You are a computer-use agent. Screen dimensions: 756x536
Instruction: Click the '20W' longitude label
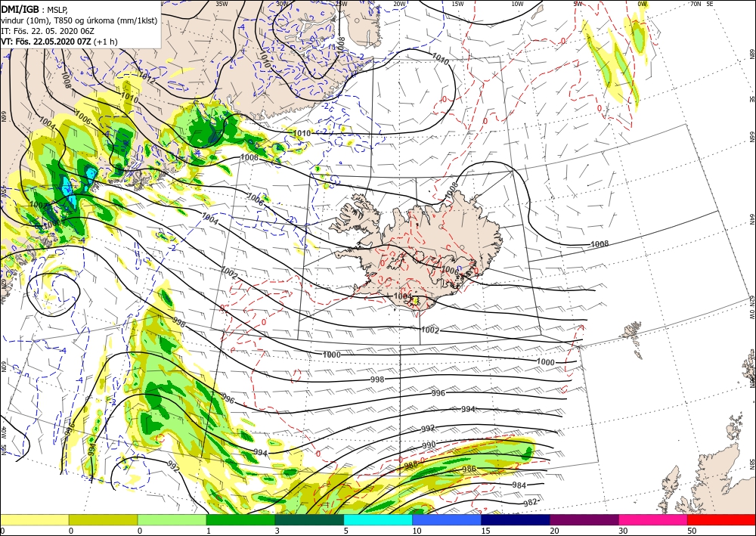399,4
